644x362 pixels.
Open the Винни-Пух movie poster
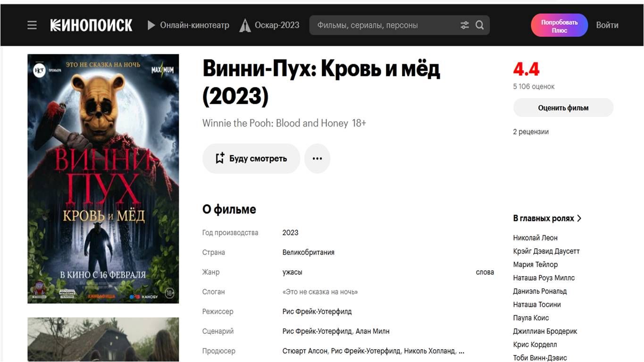[x=103, y=178]
